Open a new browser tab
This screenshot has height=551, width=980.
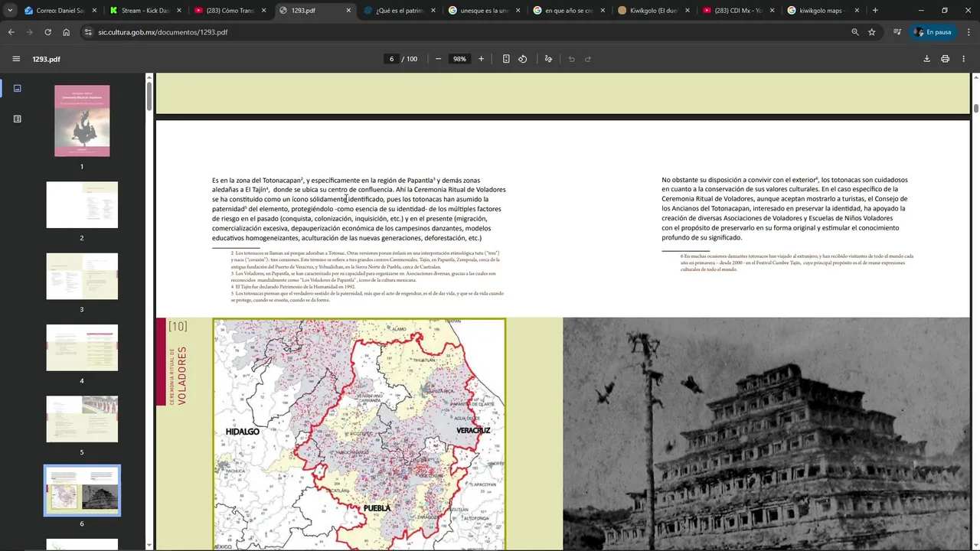tap(875, 11)
